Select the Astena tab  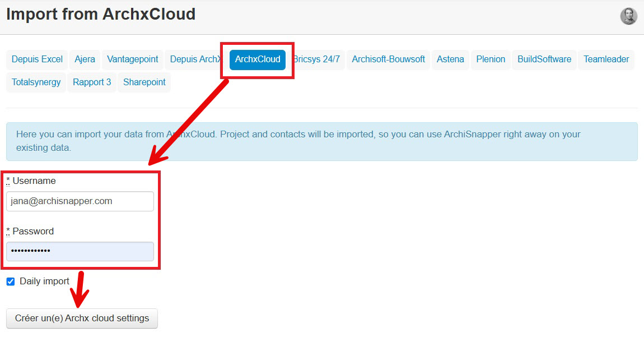click(450, 59)
